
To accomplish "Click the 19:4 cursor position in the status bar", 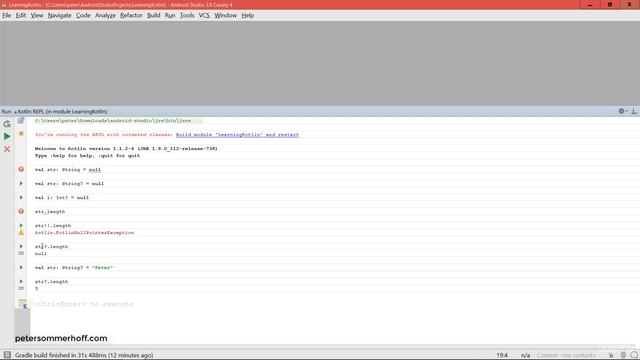I will tap(502, 355).
